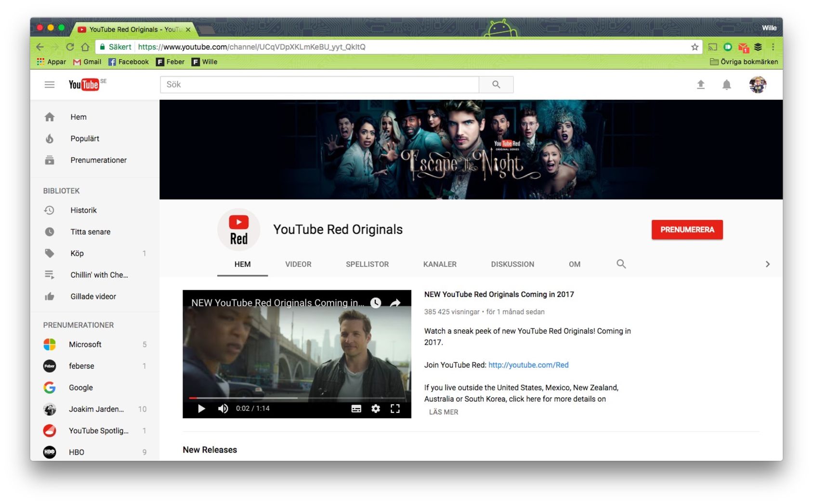Viewport: 813px width, 504px height.
Task: Click the video progress bar
Action: (297, 398)
